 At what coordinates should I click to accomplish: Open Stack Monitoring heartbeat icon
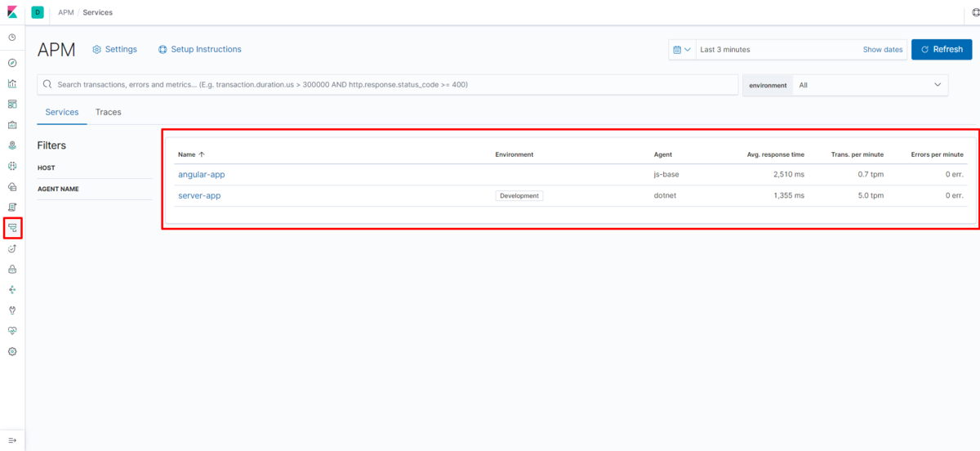click(12, 331)
